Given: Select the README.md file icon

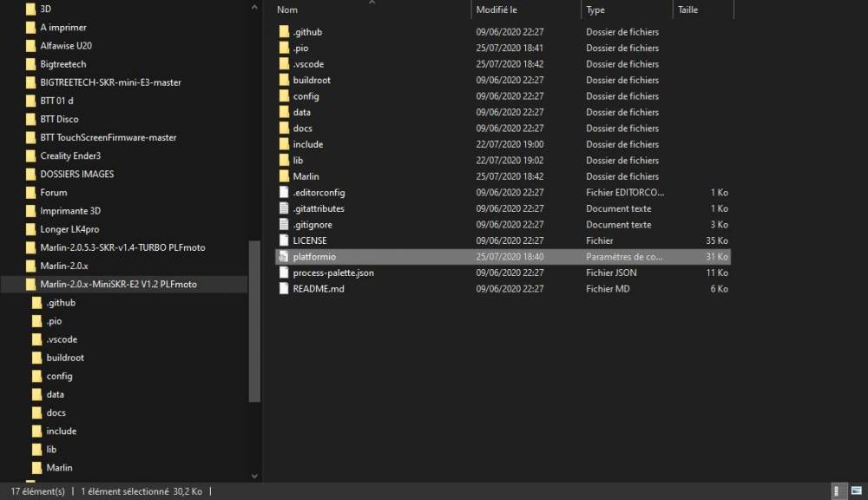Looking at the screenshot, I should 284,288.
